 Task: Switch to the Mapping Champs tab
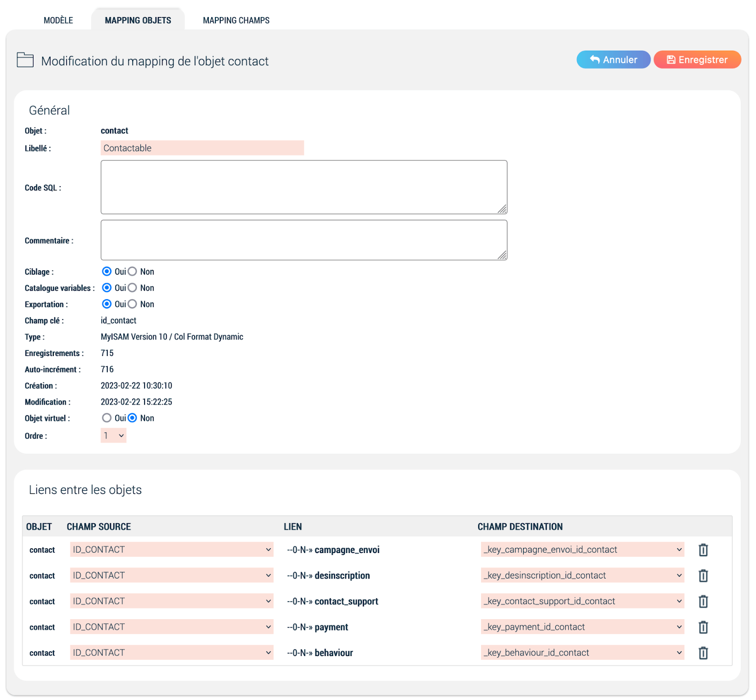coord(236,20)
